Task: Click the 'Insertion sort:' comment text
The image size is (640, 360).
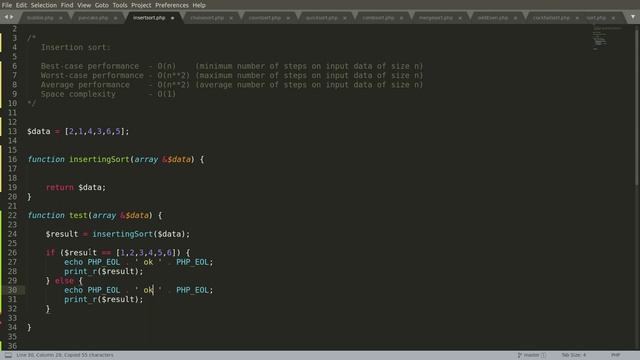Action: pos(76,47)
